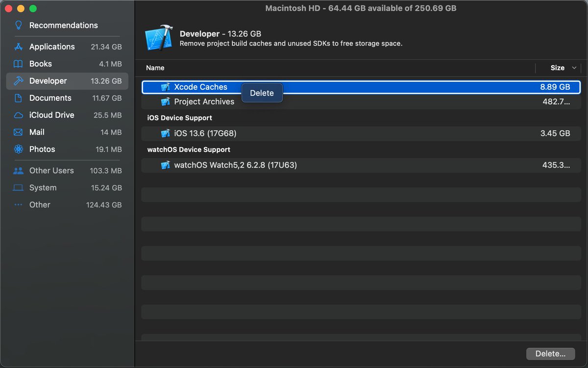The height and width of the screenshot is (368, 588).
Task: Click the System laptop icon
Action: tap(19, 188)
